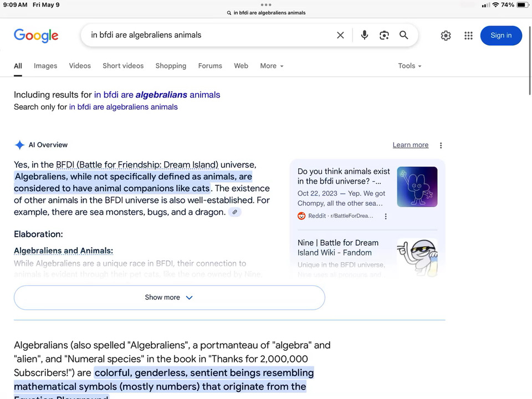Open Forums results tab
This screenshot has height=399, width=532.
[x=210, y=66]
